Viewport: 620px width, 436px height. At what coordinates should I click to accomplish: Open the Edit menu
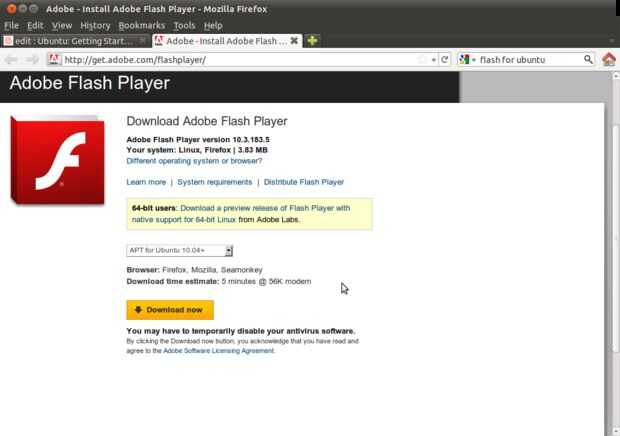click(x=35, y=26)
